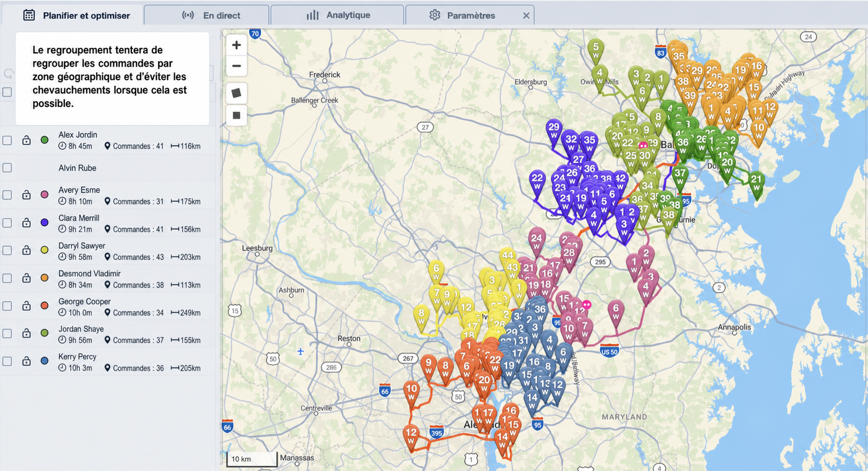Screen dimensions: 868x471
Task: Select driver name Alvin Rube
Action: [77, 168]
